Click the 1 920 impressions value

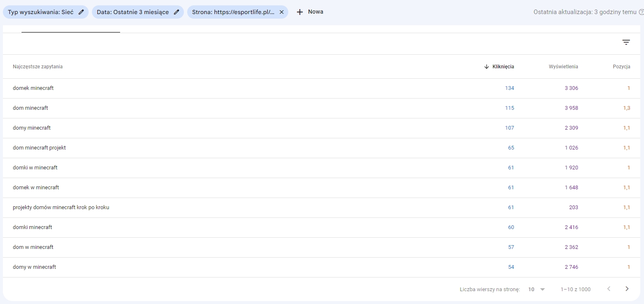pyautogui.click(x=572, y=168)
